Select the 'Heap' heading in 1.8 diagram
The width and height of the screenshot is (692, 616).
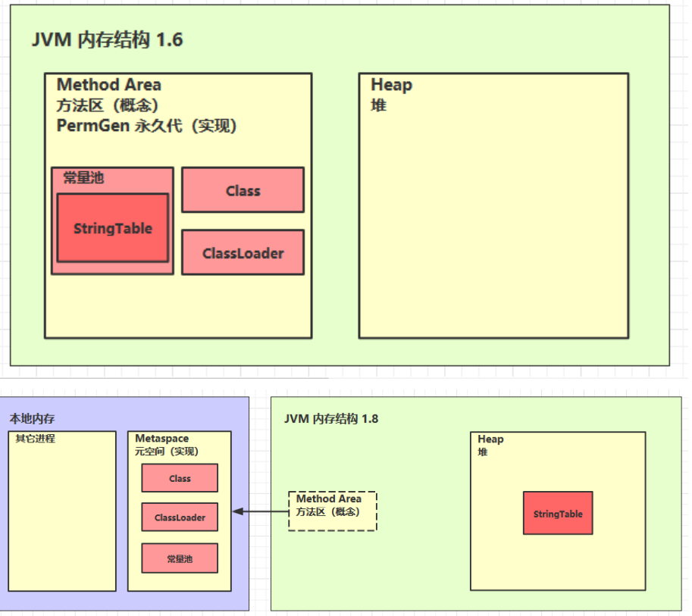(x=490, y=439)
